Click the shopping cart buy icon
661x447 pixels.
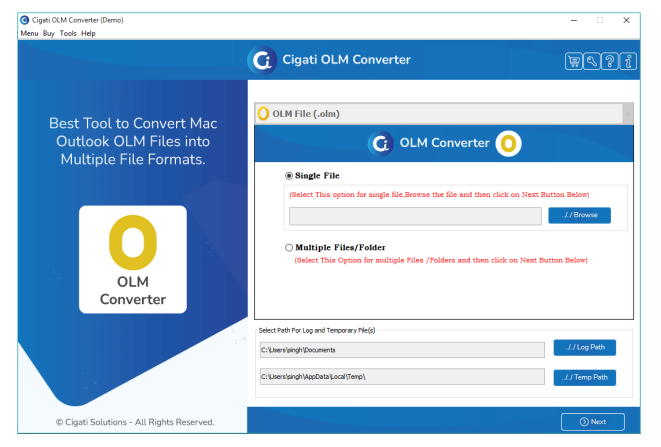(573, 61)
